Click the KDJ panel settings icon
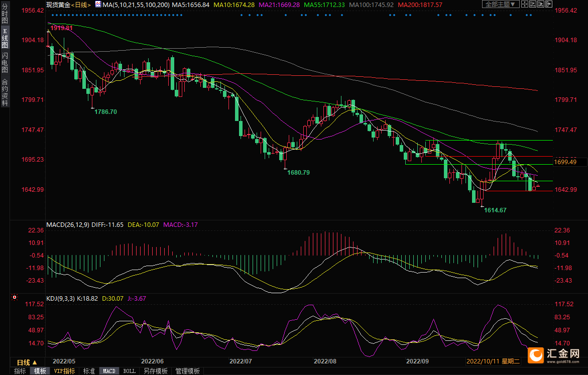Viewport: 588px width, 375px height. click(15, 298)
